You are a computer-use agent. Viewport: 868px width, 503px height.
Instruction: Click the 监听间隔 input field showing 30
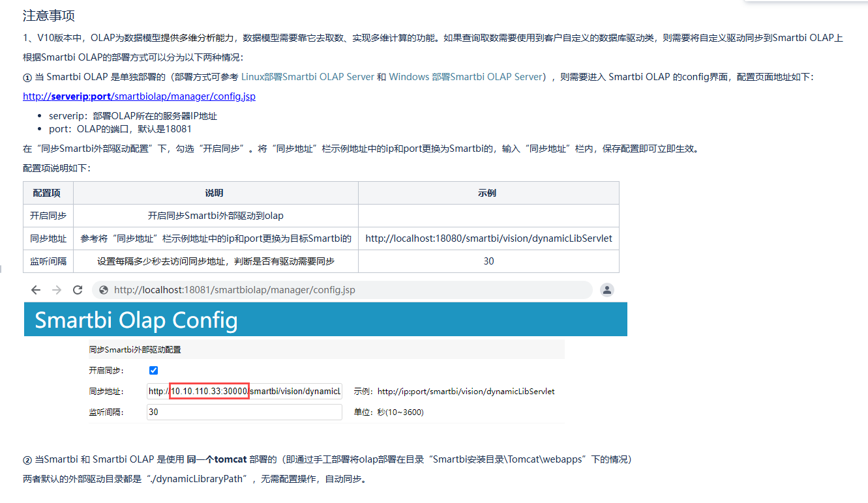click(245, 412)
